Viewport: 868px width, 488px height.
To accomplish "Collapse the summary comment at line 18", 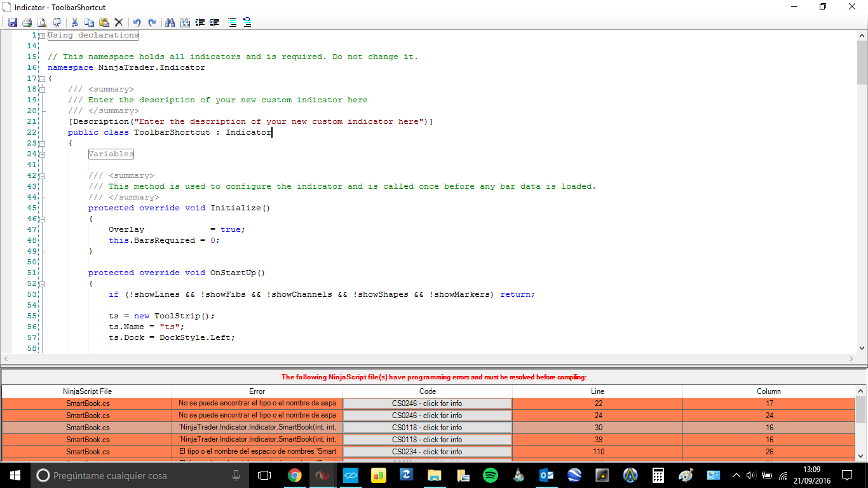I will coord(42,90).
